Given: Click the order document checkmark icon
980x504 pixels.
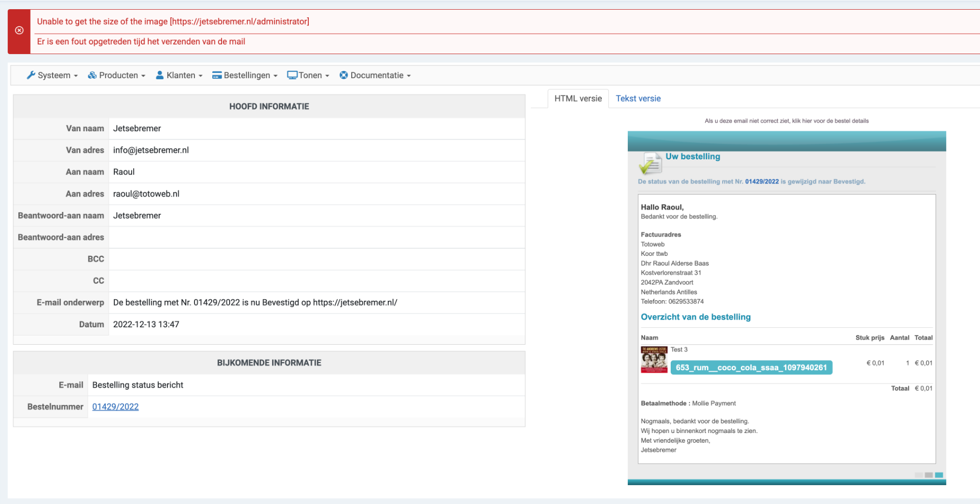Looking at the screenshot, I should pos(650,163).
